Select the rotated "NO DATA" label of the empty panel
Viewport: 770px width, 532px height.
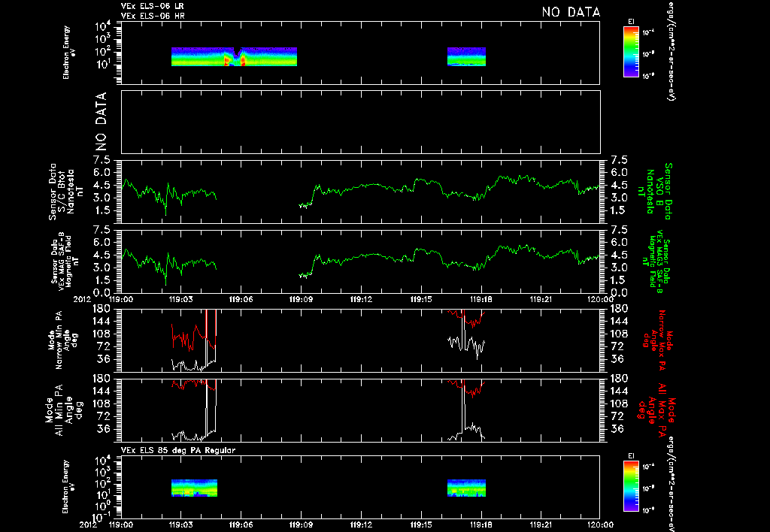pos(101,122)
